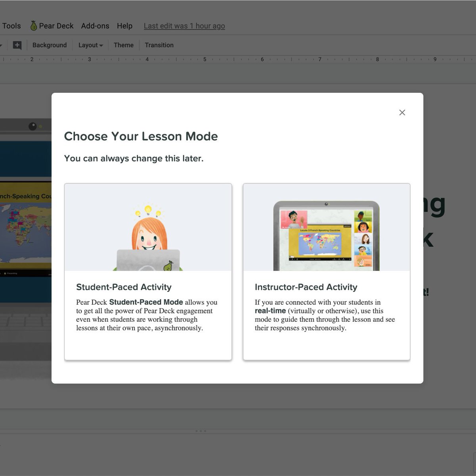Click the Theme toolbar button
Viewport: 476px width, 476px height.
(x=123, y=45)
